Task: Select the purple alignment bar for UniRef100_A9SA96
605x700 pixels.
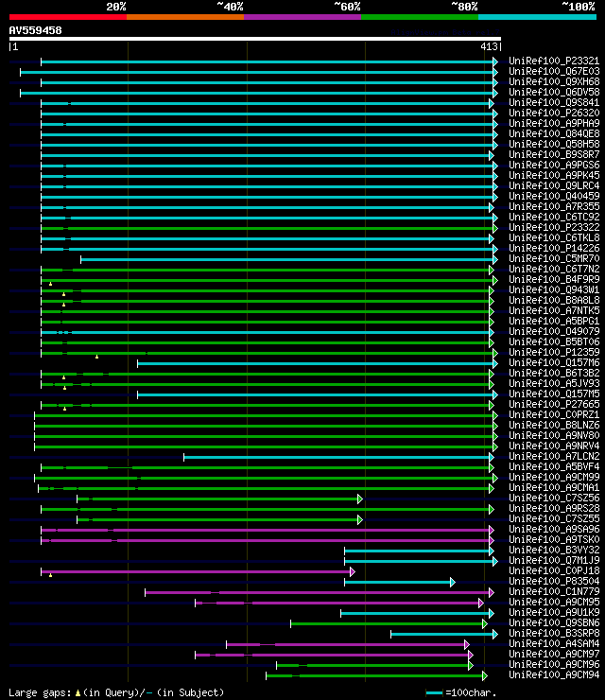Action: 268,530
